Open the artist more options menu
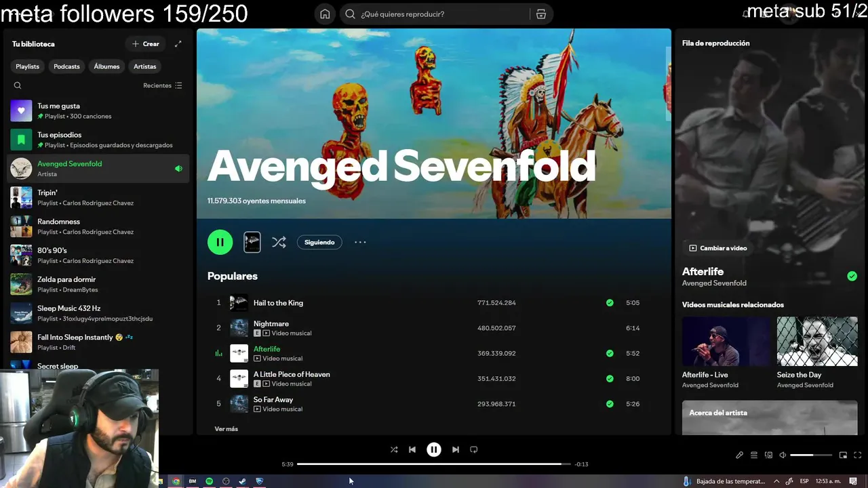Viewport: 868px width, 488px height. click(360, 242)
